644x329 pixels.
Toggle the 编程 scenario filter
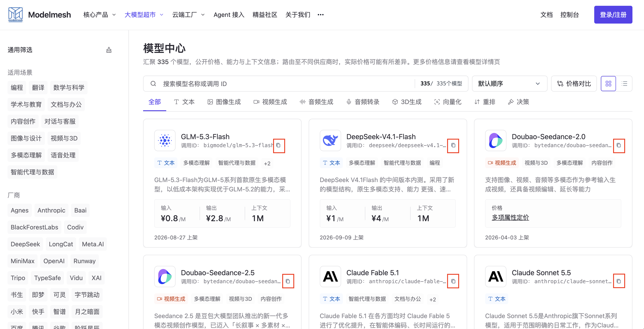[x=17, y=88]
